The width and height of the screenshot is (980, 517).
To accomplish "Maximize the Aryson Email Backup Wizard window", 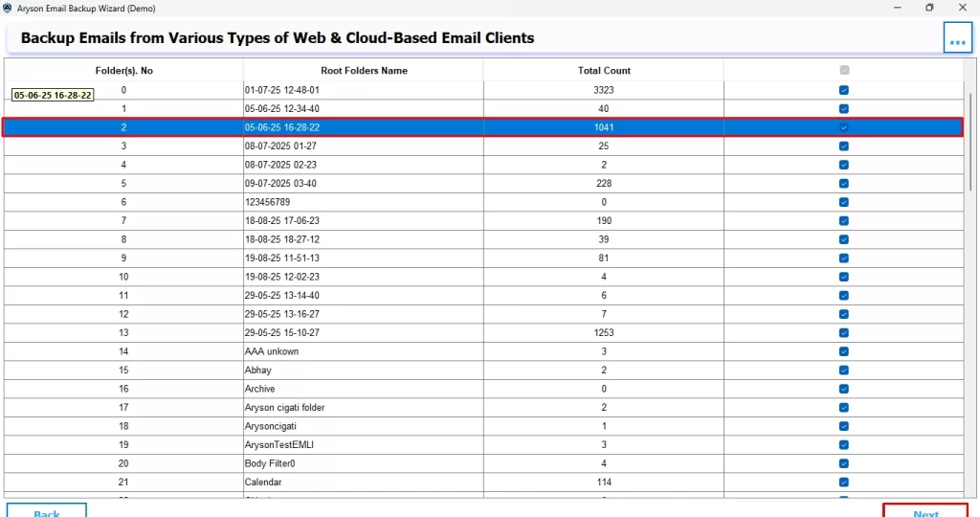I will point(928,8).
